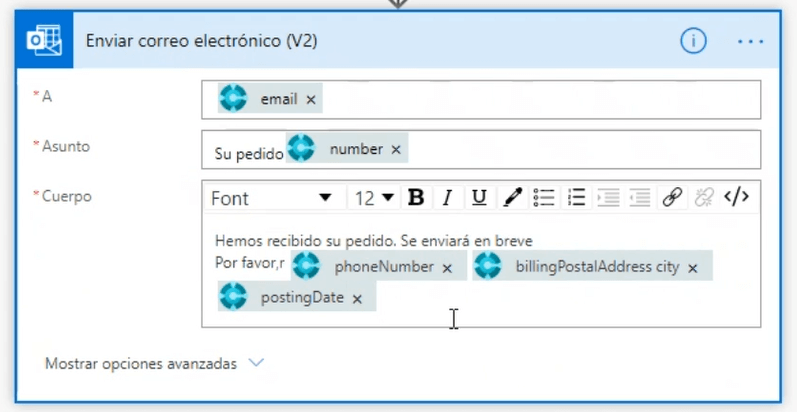The image size is (797, 412).
Task: Remove the number token from Asunto
Action: coord(396,149)
